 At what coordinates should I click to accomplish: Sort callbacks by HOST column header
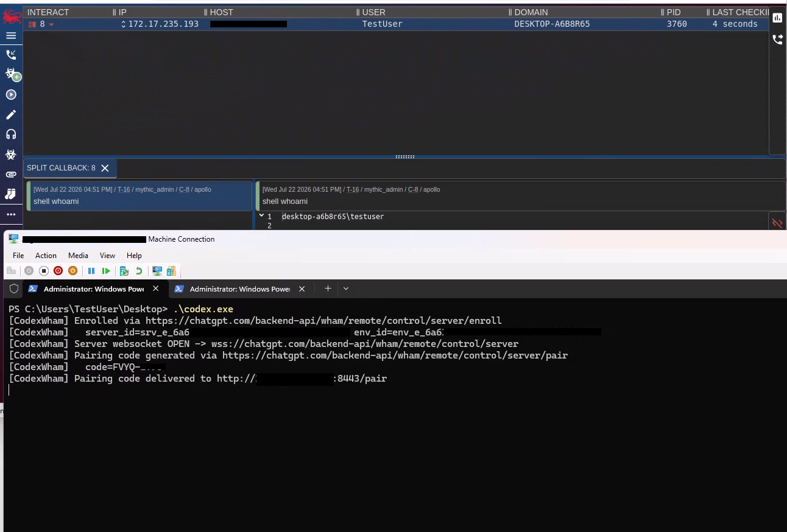pos(221,12)
